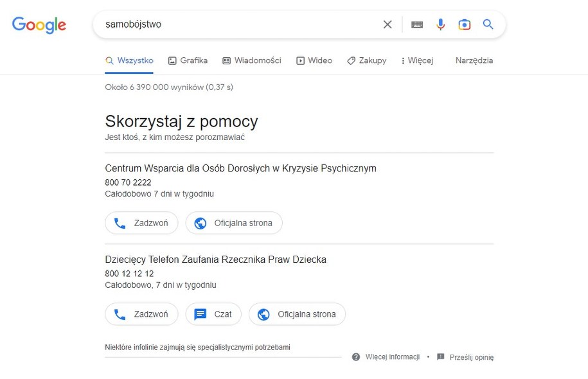This screenshot has height=379, width=588.
Task: Click the phone icon next to Zadzwoń
Action: [x=119, y=223]
